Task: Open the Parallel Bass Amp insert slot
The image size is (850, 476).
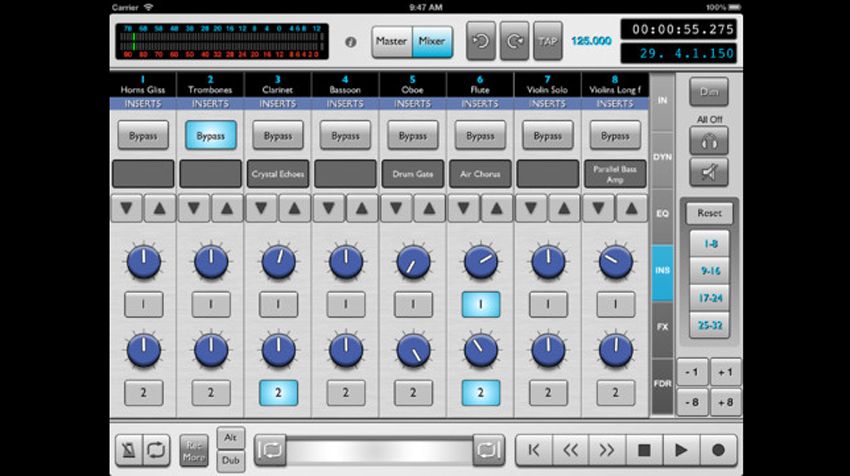Action: click(615, 174)
